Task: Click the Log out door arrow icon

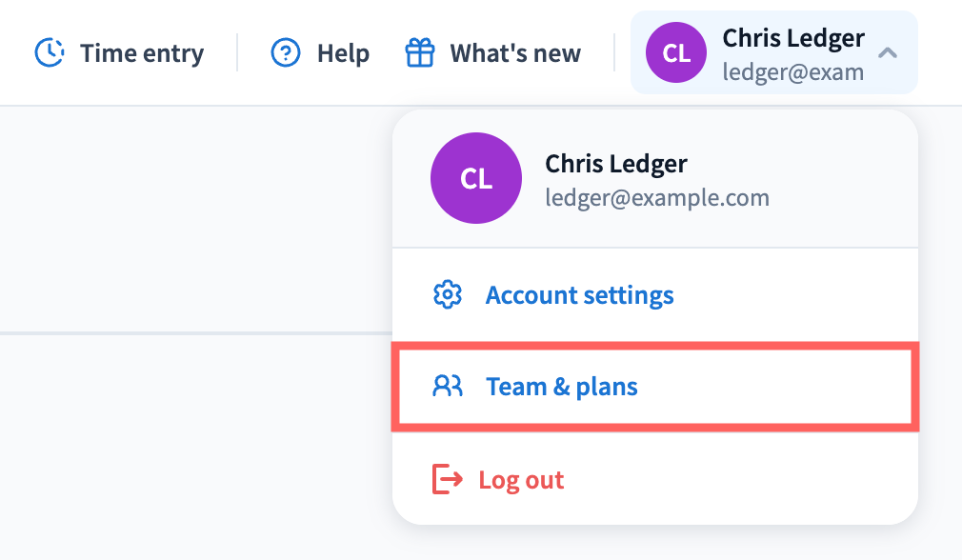Action: [447, 479]
